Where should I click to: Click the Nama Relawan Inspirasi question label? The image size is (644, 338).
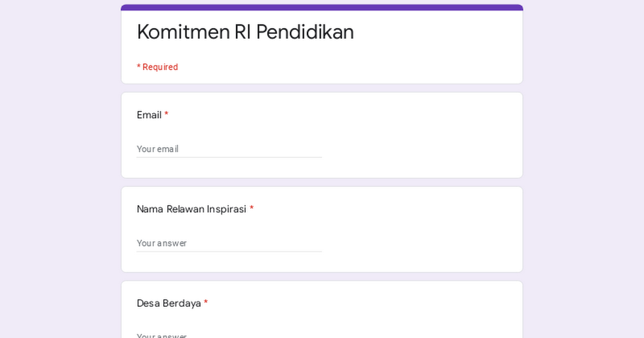(x=192, y=209)
